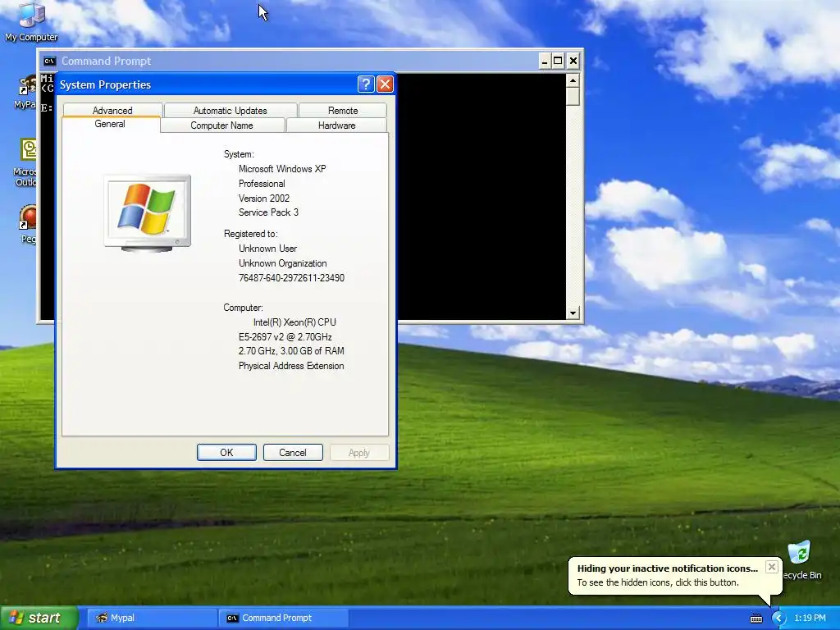Click the greyed-out Apply button
This screenshot has height=630, width=840.
[x=359, y=453]
